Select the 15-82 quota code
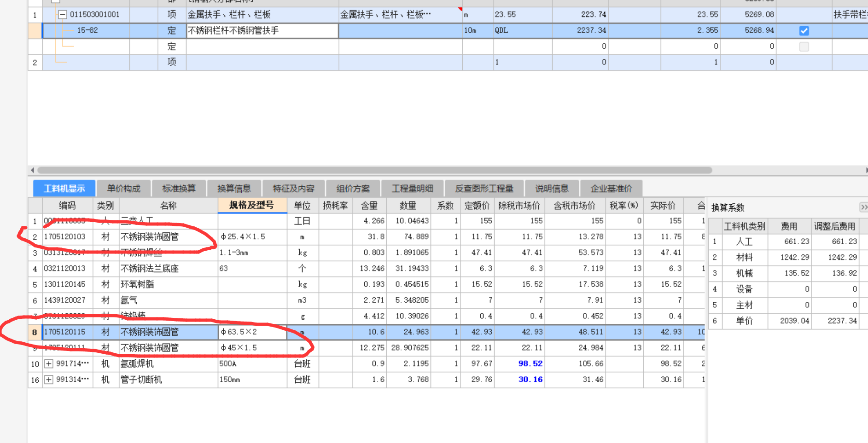Viewport: 868px width, 443px height. point(87,30)
